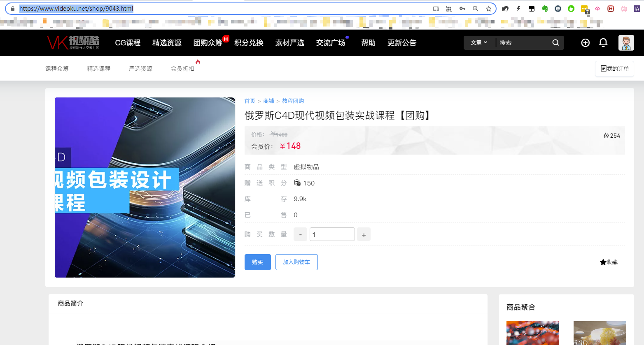The height and width of the screenshot is (345, 644).
Task: Click the browser zoom magnifier icon
Action: point(476,9)
